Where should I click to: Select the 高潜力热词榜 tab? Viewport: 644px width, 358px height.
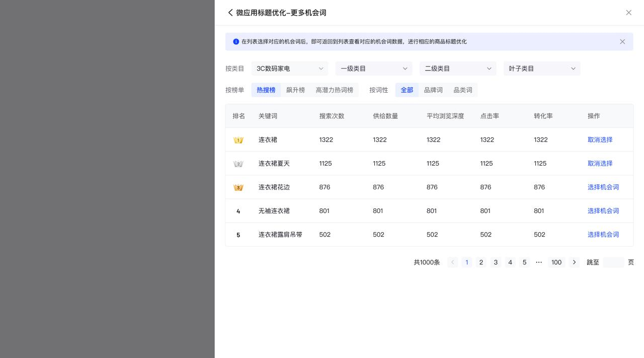[334, 90]
